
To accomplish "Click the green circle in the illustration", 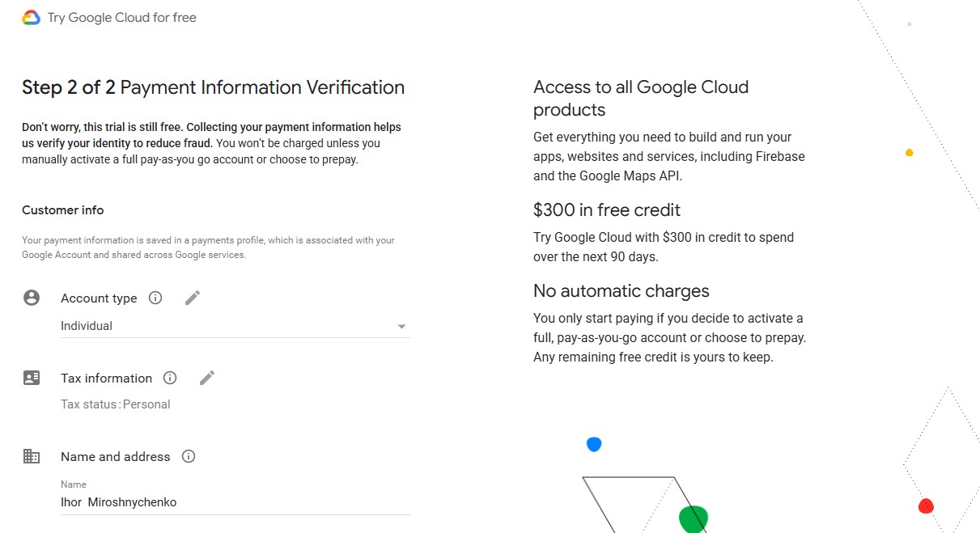I will 693,518.
